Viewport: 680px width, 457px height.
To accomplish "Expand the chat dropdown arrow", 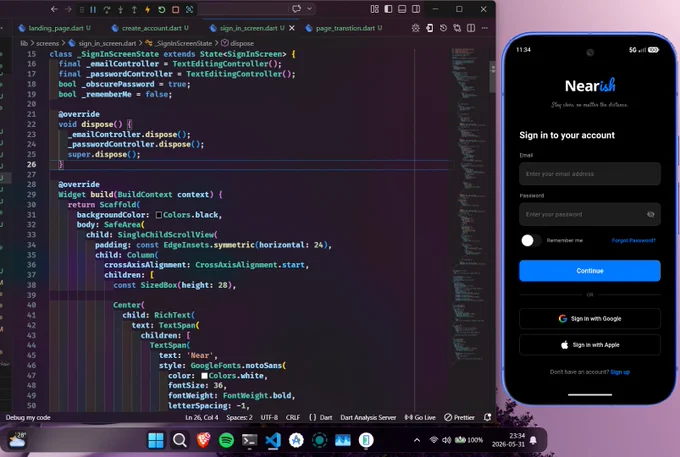I will (309, 9).
